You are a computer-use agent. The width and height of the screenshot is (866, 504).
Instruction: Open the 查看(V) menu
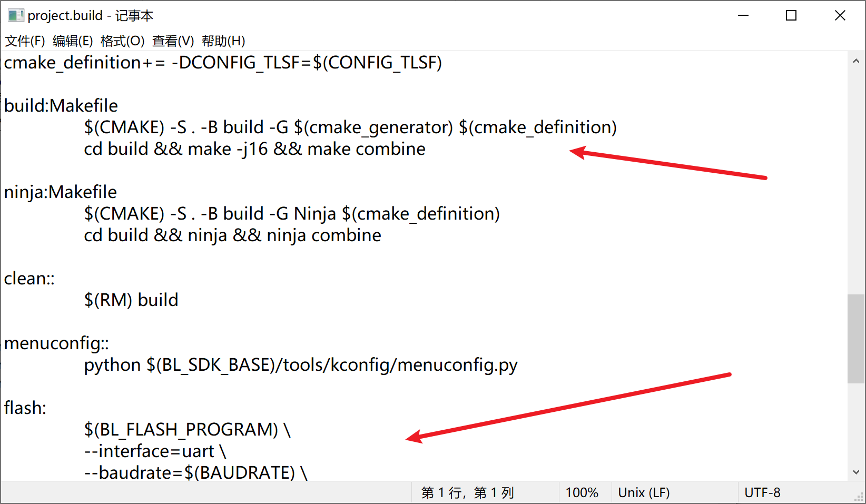click(173, 41)
